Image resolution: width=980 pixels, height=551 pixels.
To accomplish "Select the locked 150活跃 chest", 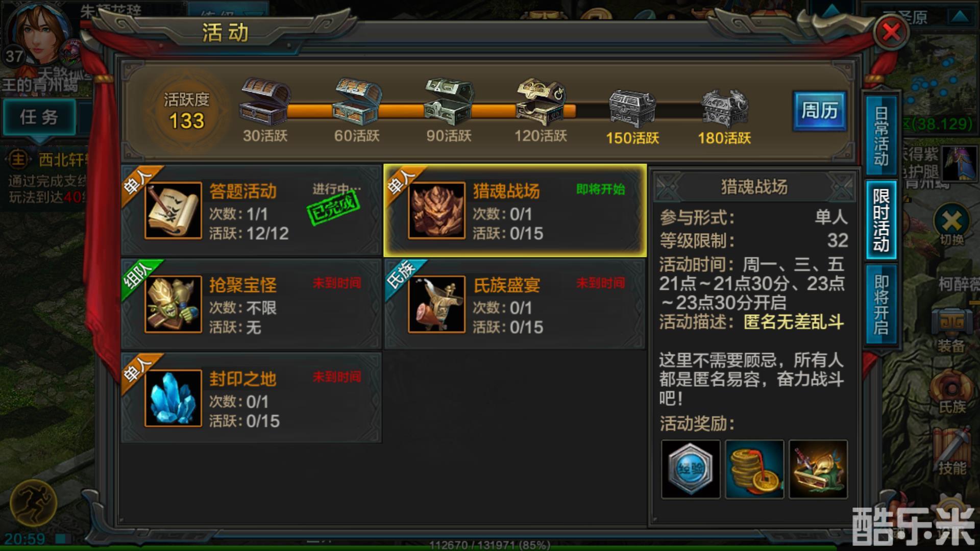I will coord(632,109).
